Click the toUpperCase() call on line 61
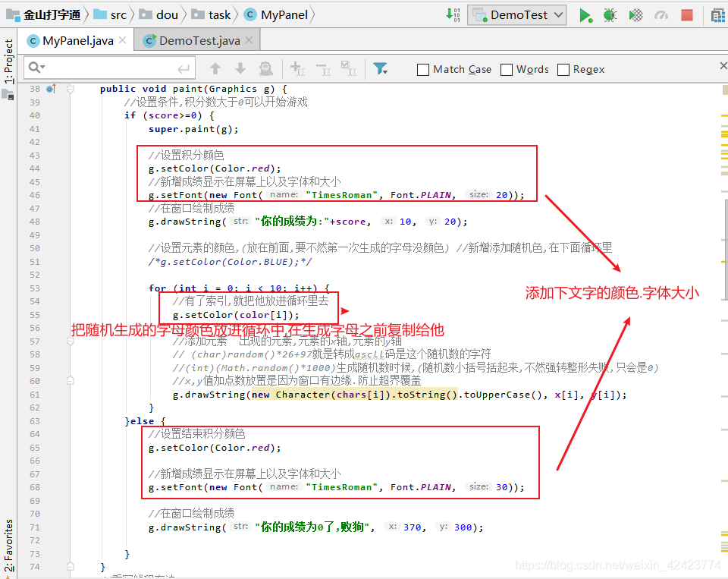 [x=504, y=395]
